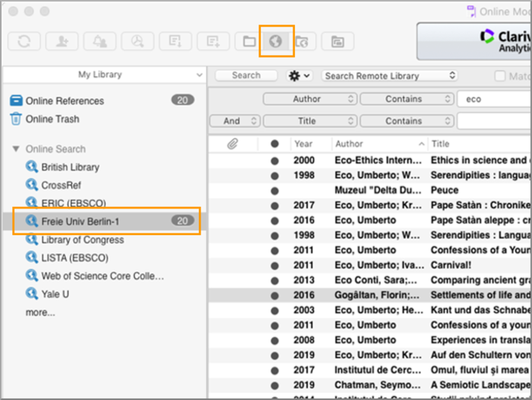
Task: Select the 2017 Pape Satàn : Chronike row
Action: [x=370, y=205]
